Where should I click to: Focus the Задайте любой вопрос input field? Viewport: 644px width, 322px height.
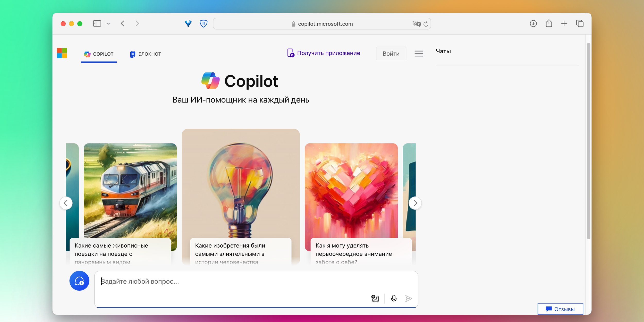click(x=256, y=289)
